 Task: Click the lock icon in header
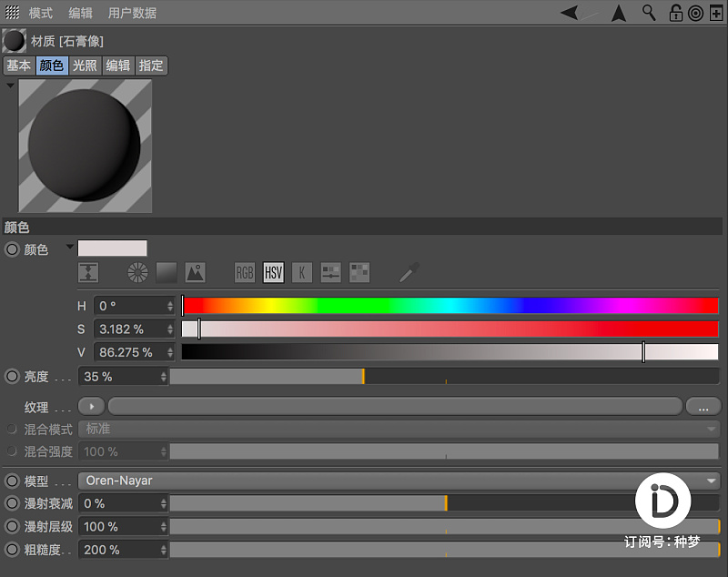[675, 13]
